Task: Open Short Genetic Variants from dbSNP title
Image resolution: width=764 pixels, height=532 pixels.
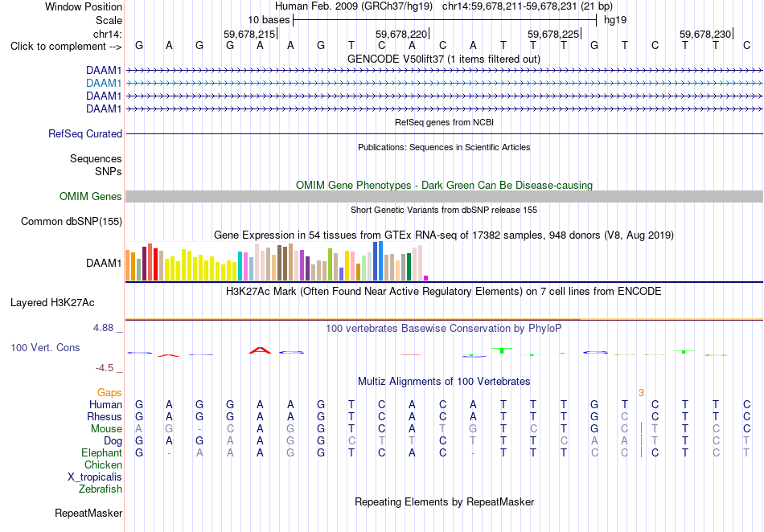Action: click(444, 210)
